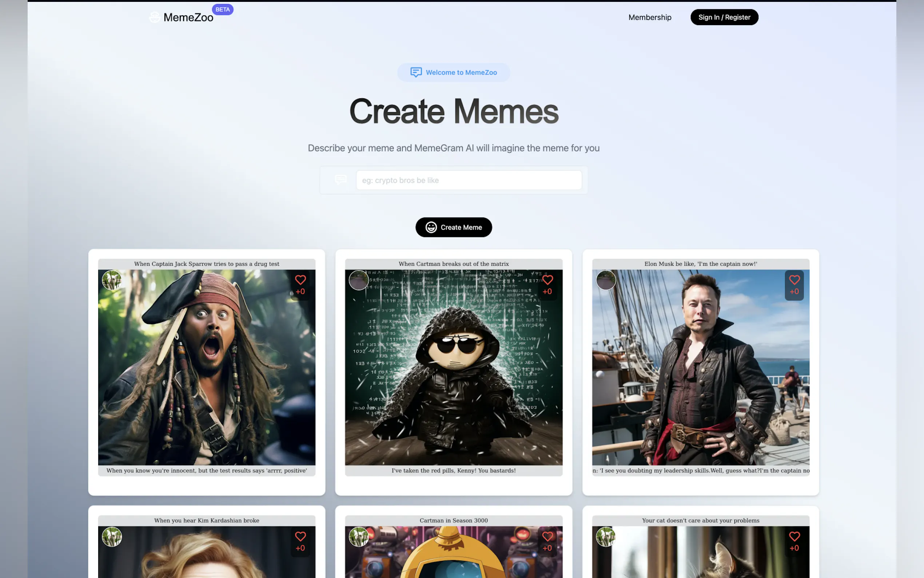This screenshot has height=578, width=924.
Task: Like the Cartman in Season 3000 meme
Action: 547,537
